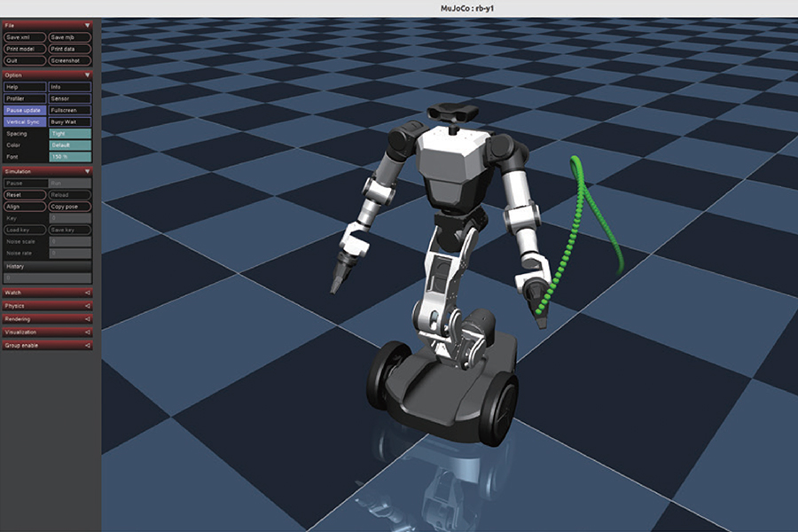The height and width of the screenshot is (532, 798).
Task: Toggle the Pause update option
Action: (x=25, y=110)
